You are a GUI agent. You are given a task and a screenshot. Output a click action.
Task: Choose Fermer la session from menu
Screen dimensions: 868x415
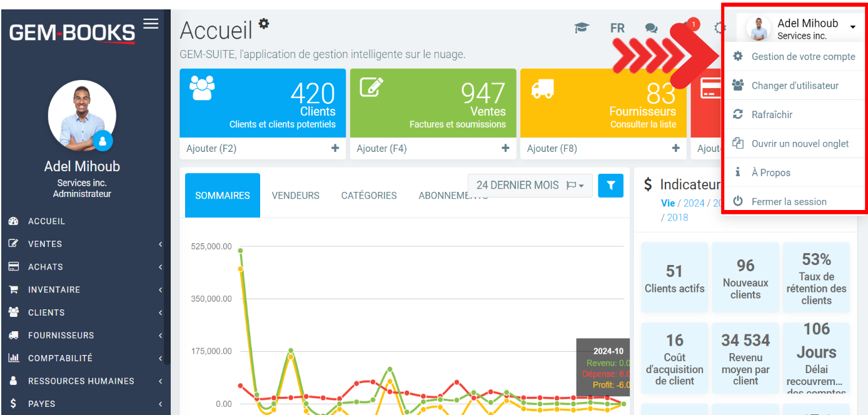point(789,201)
